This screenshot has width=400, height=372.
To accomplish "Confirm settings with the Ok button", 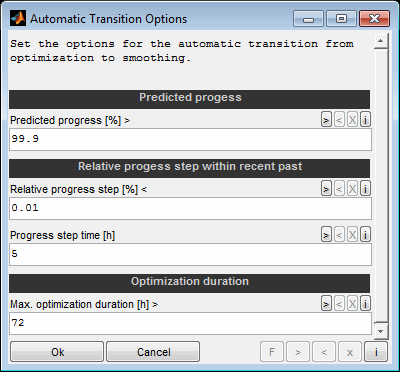I will click(57, 352).
